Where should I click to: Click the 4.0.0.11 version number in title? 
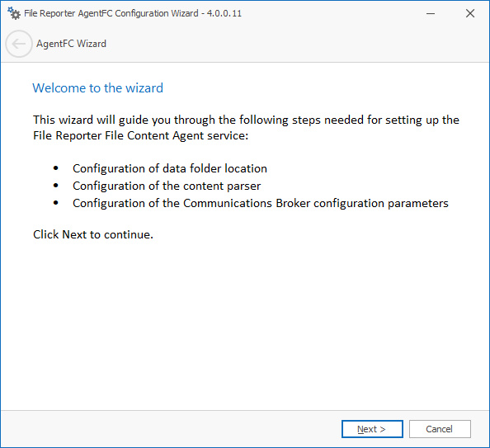[224, 13]
